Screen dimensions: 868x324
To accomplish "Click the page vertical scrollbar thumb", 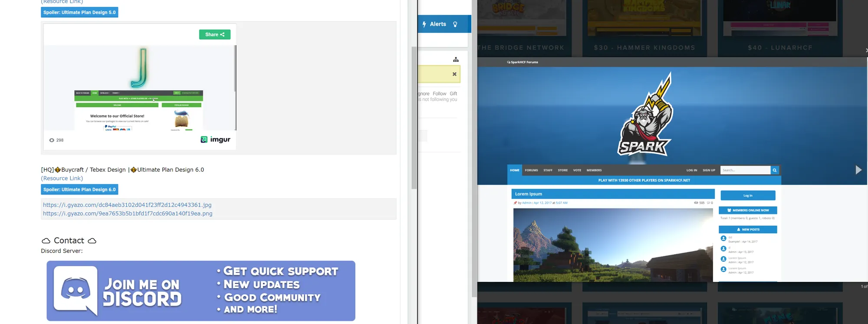I will coord(414,117).
